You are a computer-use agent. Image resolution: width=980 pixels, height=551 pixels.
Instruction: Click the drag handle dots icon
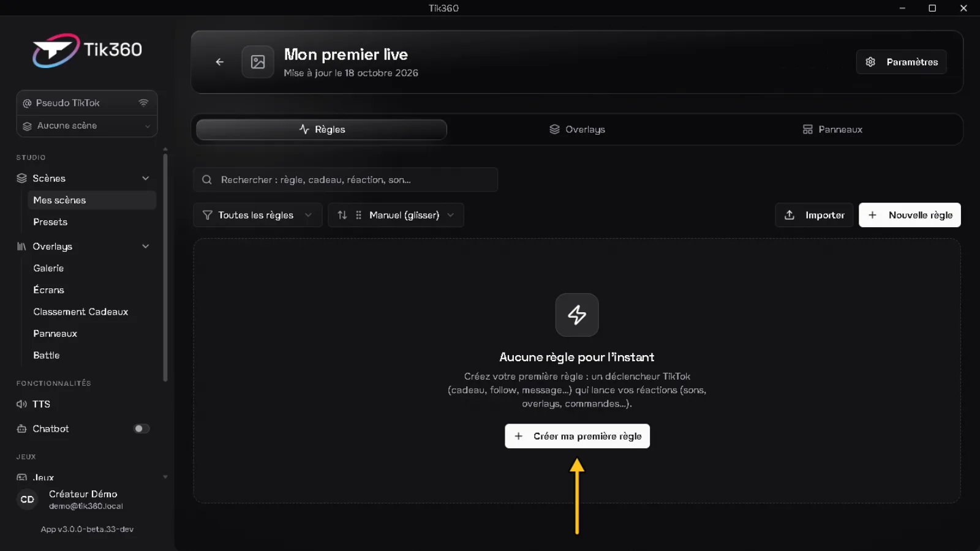coord(358,215)
